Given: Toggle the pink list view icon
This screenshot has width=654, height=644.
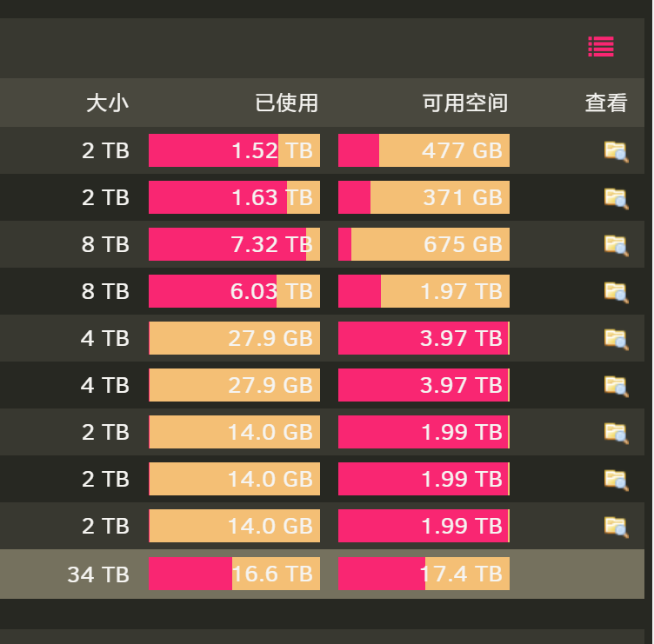Looking at the screenshot, I should tap(601, 46).
